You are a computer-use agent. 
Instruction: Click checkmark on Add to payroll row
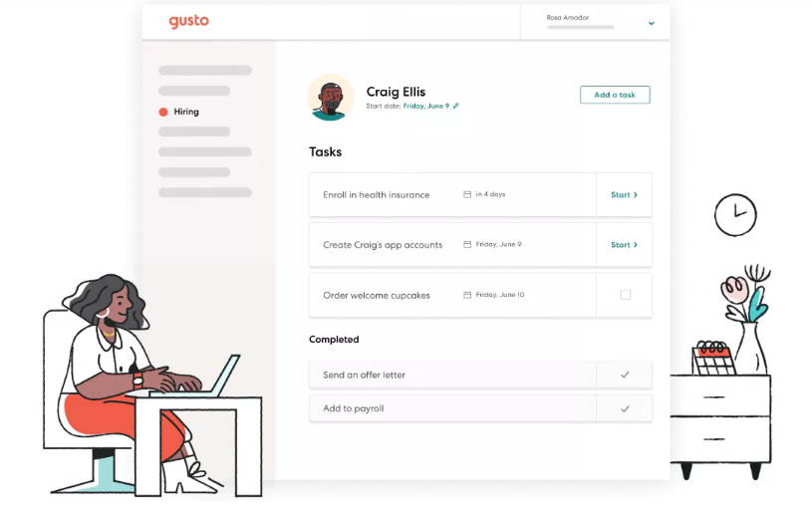tap(625, 408)
